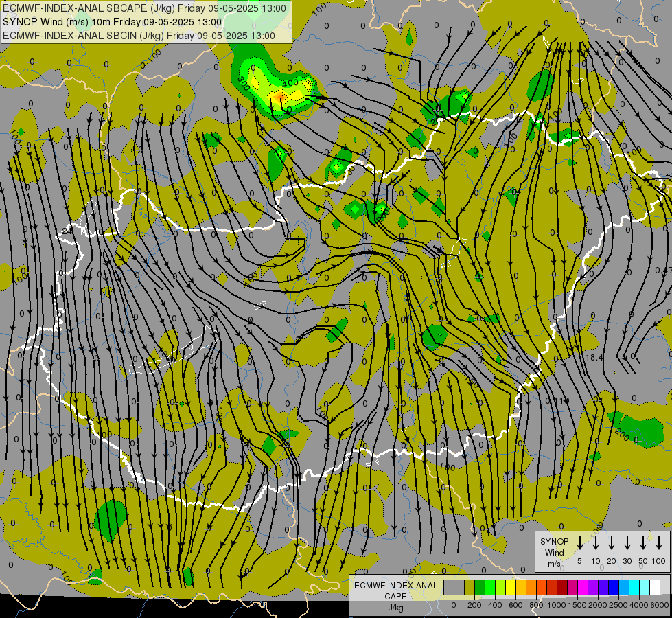Pick the sky blue swatch after 2500 tick
Viewport: 672px width, 618px height.
[x=624, y=588]
